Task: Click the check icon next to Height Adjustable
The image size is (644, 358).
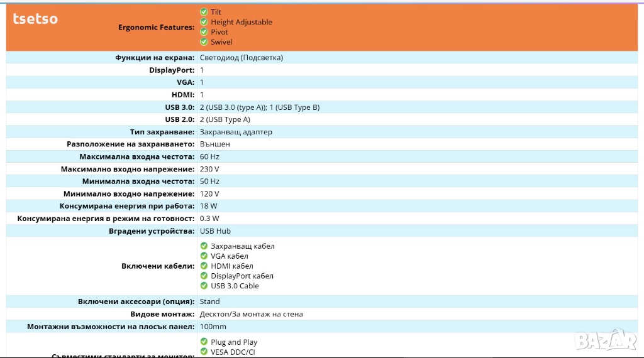Action: 204,22
